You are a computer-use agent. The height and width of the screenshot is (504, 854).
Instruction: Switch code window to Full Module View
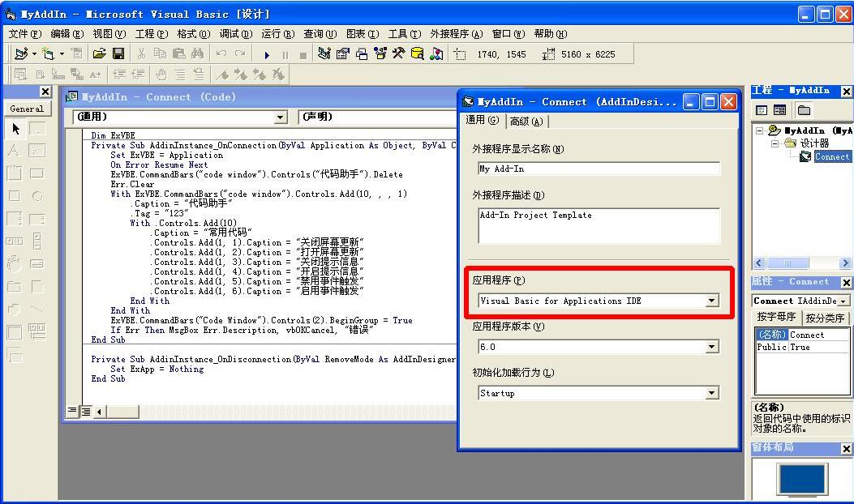(84, 412)
